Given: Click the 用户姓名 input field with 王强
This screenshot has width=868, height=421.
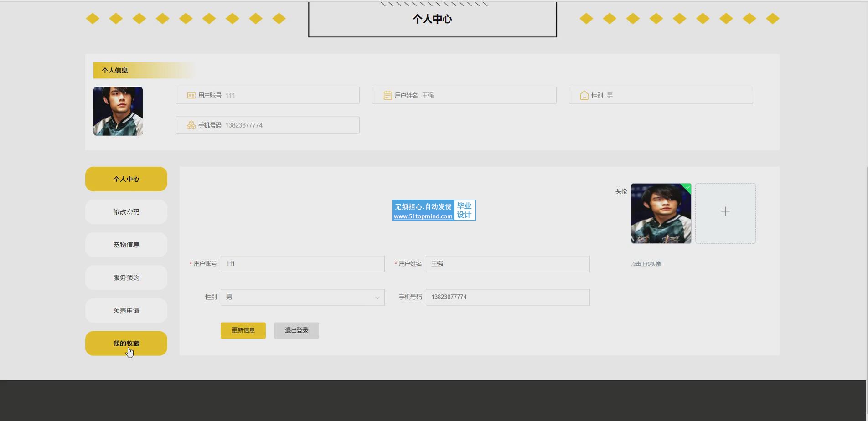Looking at the screenshot, I should [508, 264].
